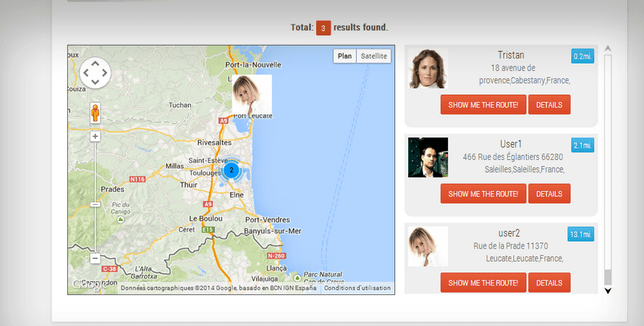Click the Street View pegman icon
This screenshot has width=644, height=326.
[95, 114]
